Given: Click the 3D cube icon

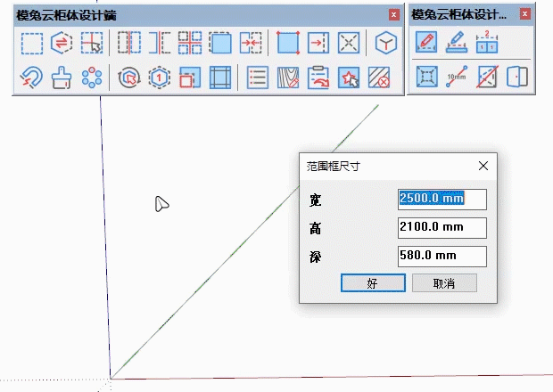Looking at the screenshot, I should [385, 43].
